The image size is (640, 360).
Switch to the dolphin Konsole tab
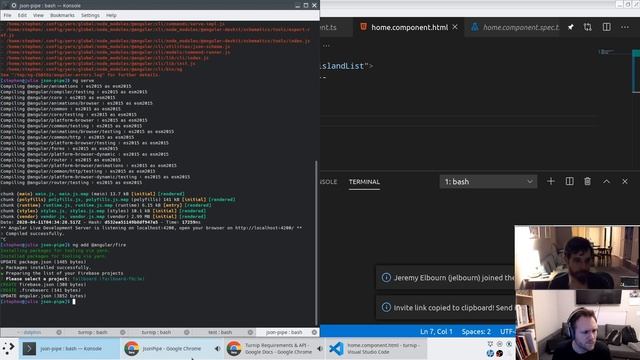tap(32, 332)
